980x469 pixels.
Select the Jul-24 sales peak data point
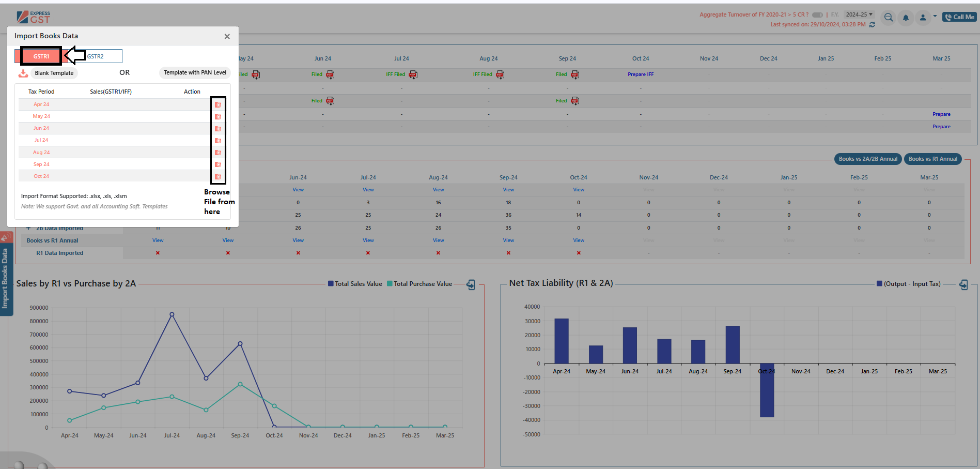click(x=172, y=314)
